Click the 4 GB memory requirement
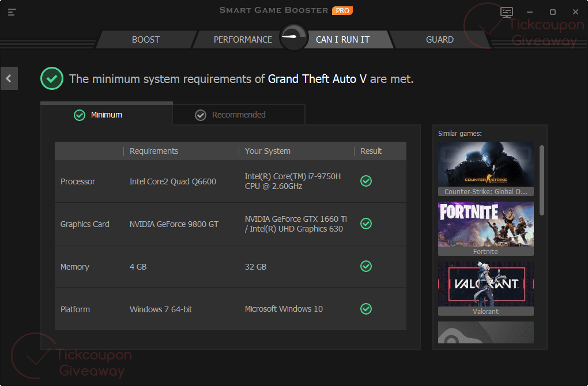This screenshot has width=588, height=386. point(138,267)
